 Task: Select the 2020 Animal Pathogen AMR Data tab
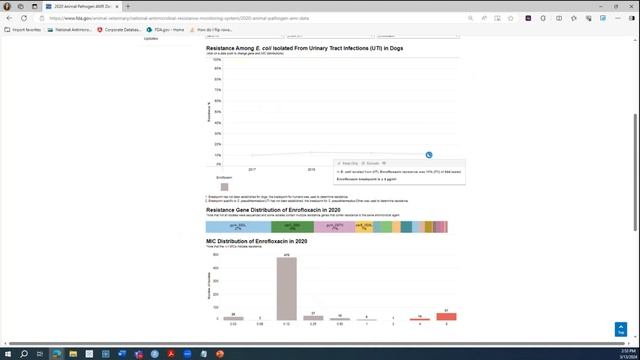coord(82,7)
